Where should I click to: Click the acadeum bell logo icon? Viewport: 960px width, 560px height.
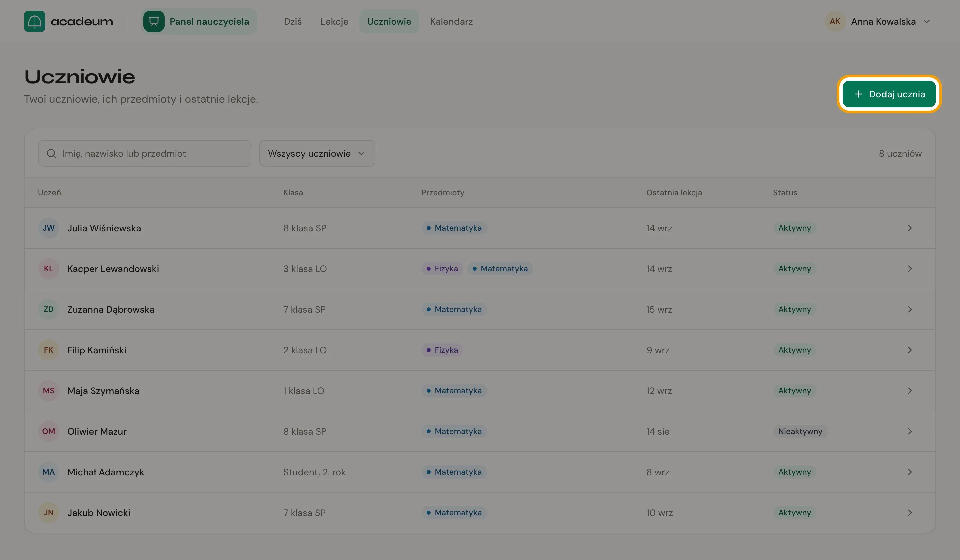(35, 21)
